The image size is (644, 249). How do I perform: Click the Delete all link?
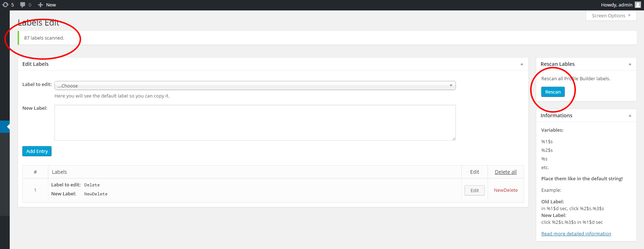point(506,172)
